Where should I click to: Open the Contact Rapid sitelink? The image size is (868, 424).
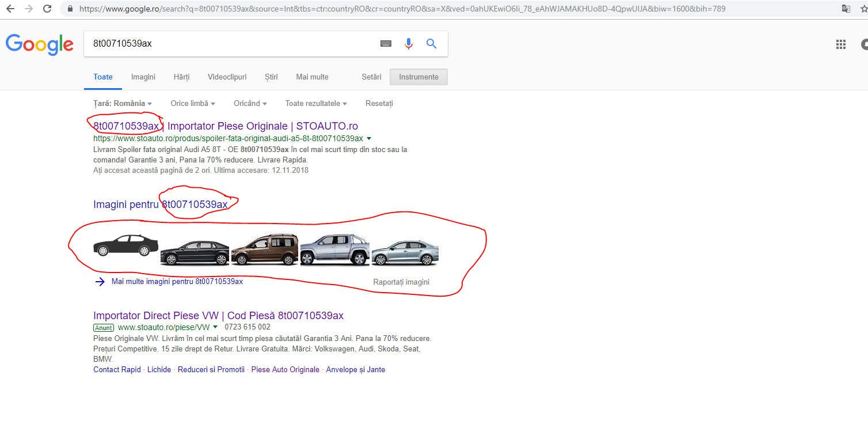click(117, 370)
